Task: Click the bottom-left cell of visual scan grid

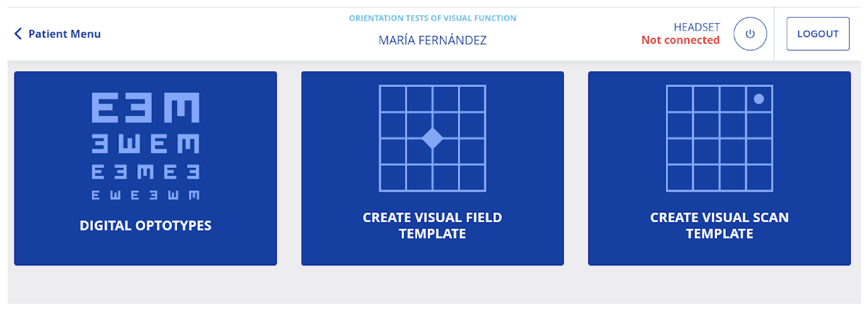Action: (x=680, y=178)
